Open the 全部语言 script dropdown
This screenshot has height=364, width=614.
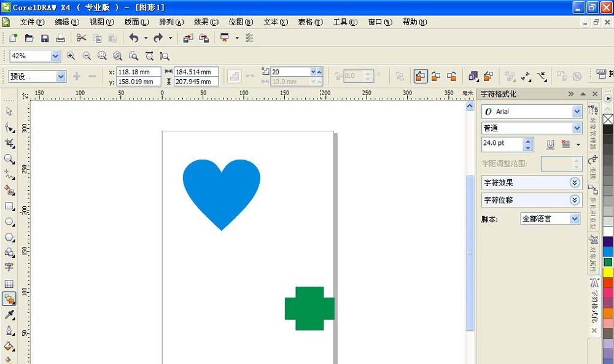point(575,219)
